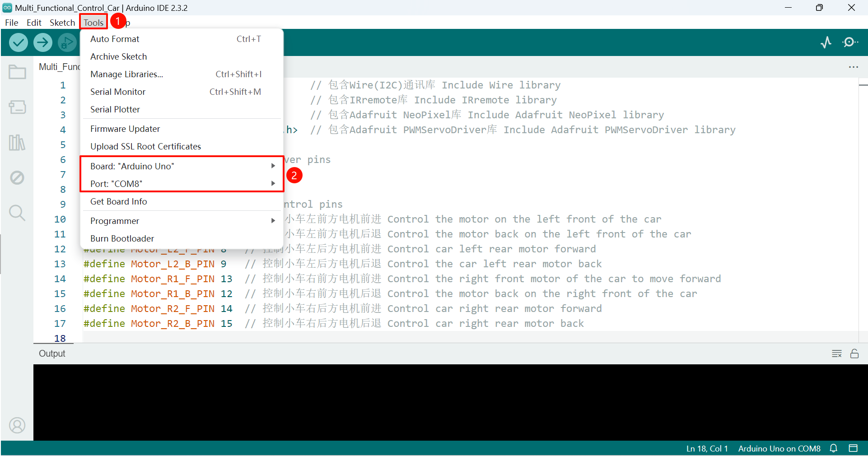The height and width of the screenshot is (456, 868).
Task: Open the editor tab three-dots menu
Action: [x=853, y=67]
